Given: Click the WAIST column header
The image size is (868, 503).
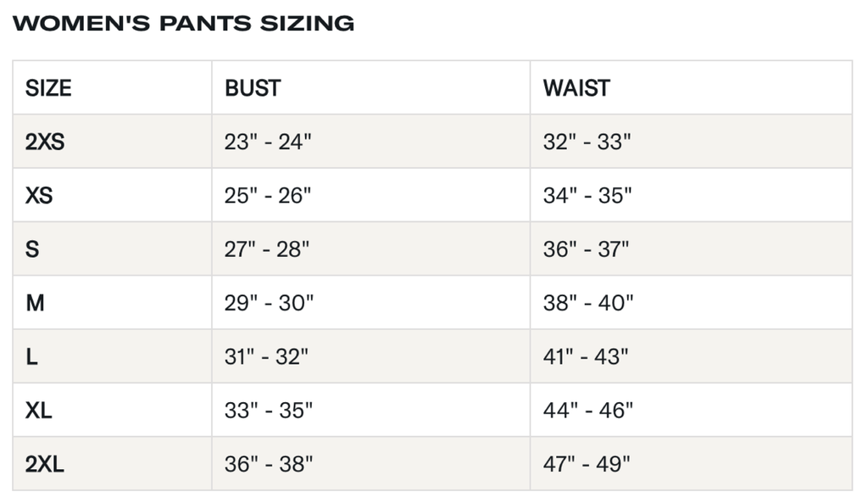Looking at the screenshot, I should (576, 88).
